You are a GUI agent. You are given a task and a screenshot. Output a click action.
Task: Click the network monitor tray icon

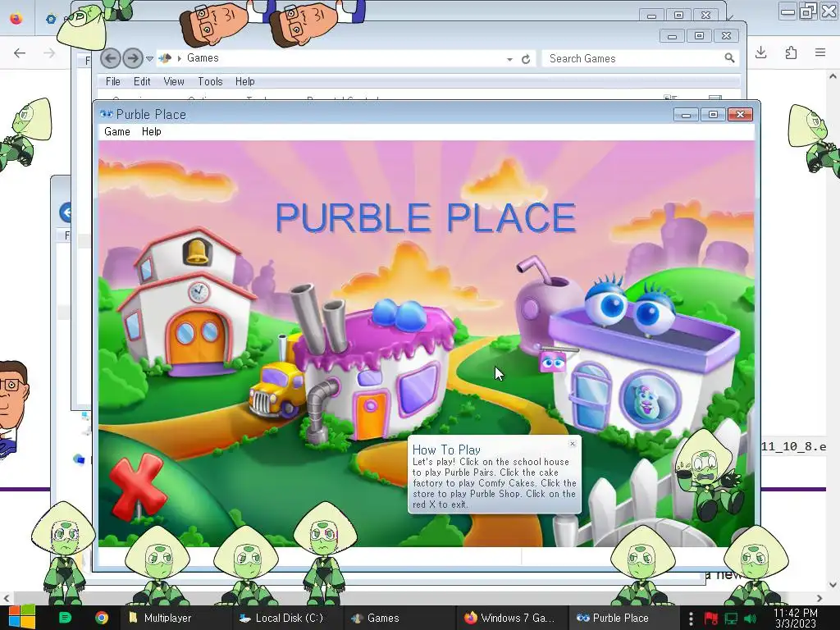[x=731, y=619]
